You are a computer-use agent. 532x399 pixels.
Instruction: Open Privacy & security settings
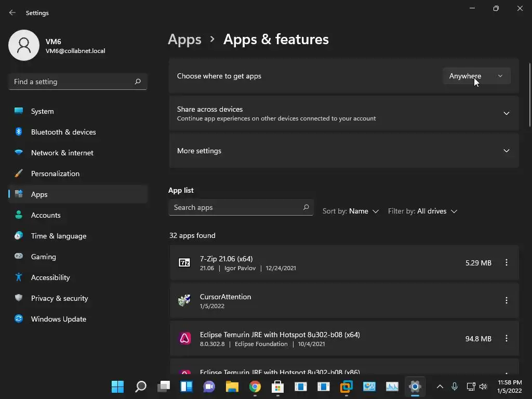78,298
